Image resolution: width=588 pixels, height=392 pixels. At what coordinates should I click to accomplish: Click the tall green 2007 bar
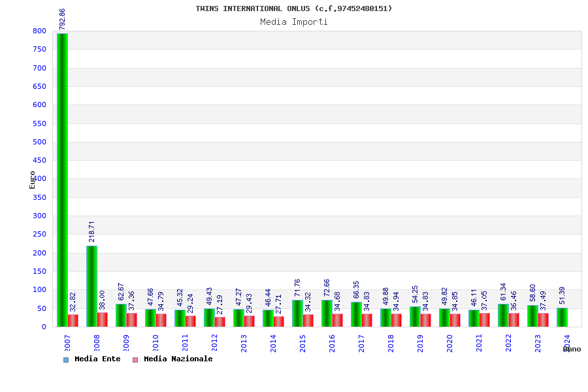coord(62,180)
